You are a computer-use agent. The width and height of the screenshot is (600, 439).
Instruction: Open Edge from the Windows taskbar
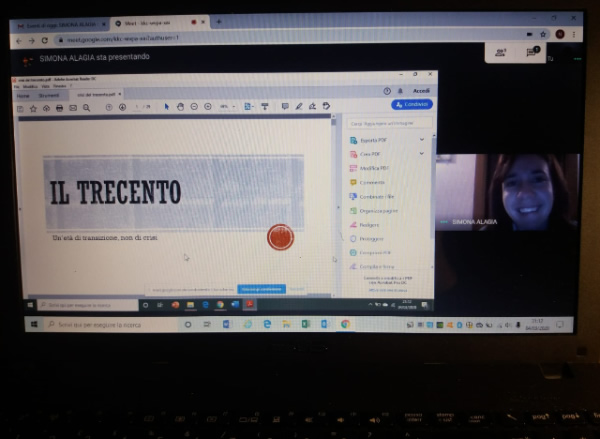click(267, 324)
